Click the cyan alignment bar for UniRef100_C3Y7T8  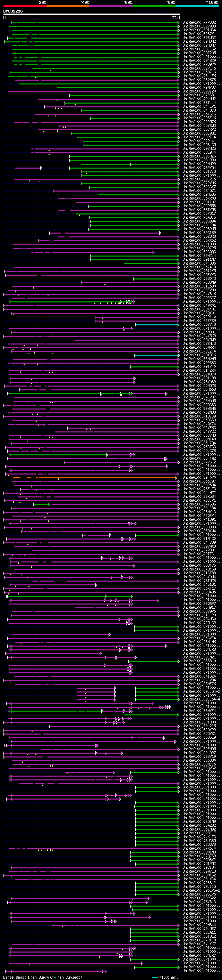(157, 325)
